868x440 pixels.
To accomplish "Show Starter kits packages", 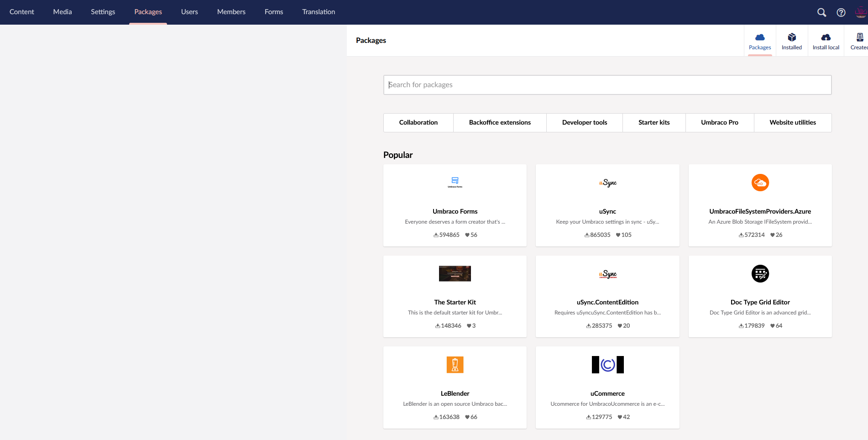I will [654, 122].
